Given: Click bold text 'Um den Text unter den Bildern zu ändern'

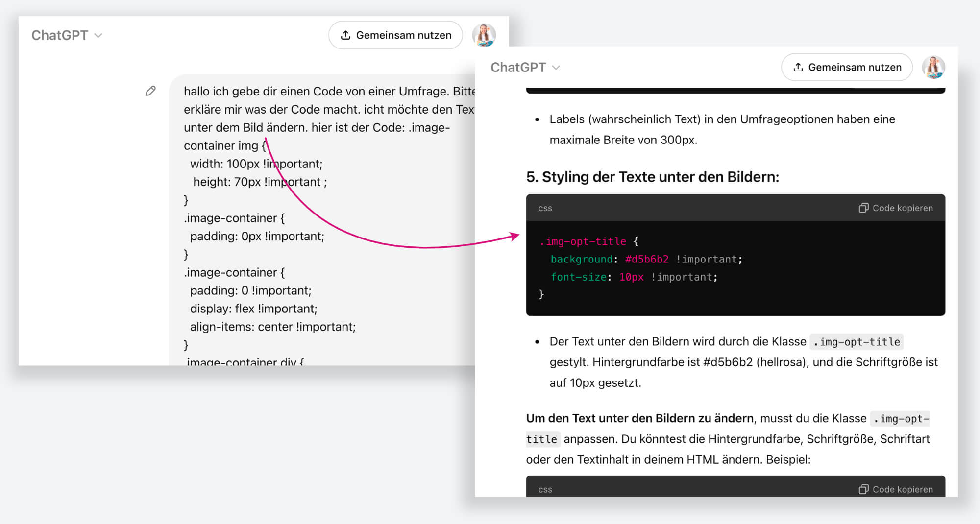Looking at the screenshot, I should 639,418.
